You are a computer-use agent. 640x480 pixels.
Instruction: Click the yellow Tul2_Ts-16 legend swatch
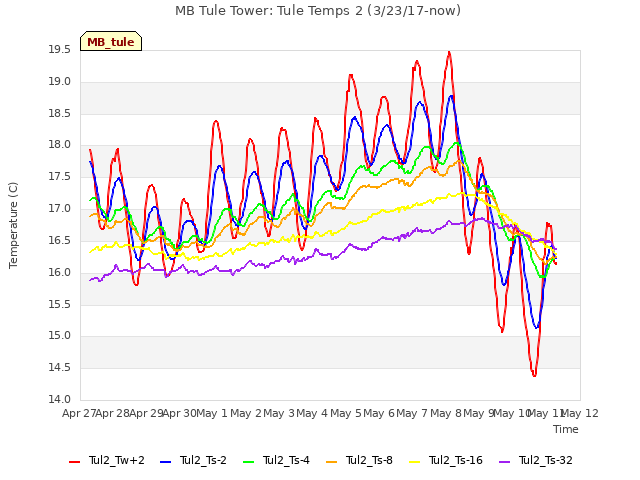414,462
